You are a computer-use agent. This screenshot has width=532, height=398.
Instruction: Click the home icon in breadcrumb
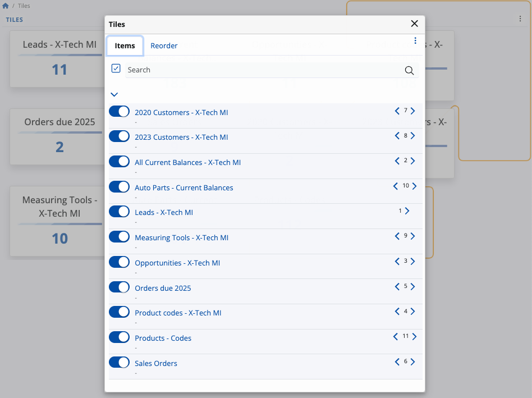point(6,6)
